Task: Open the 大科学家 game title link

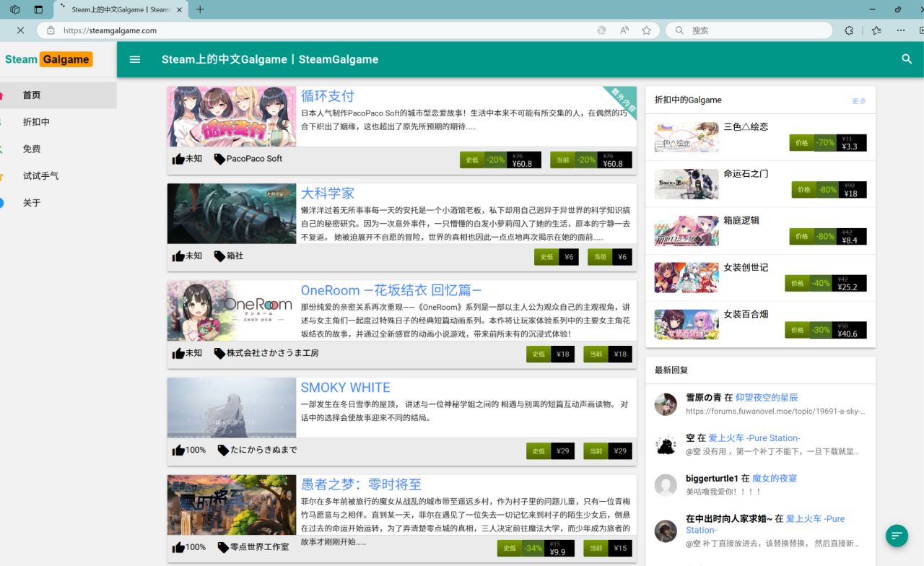Action: click(x=328, y=193)
